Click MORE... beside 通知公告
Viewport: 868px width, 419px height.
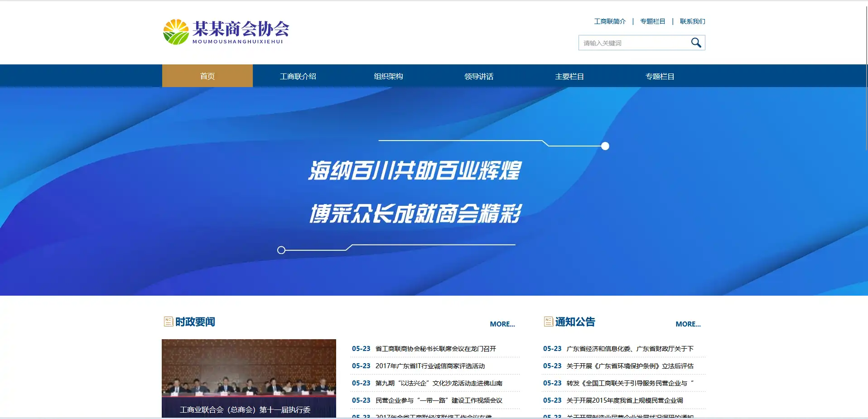coord(688,324)
